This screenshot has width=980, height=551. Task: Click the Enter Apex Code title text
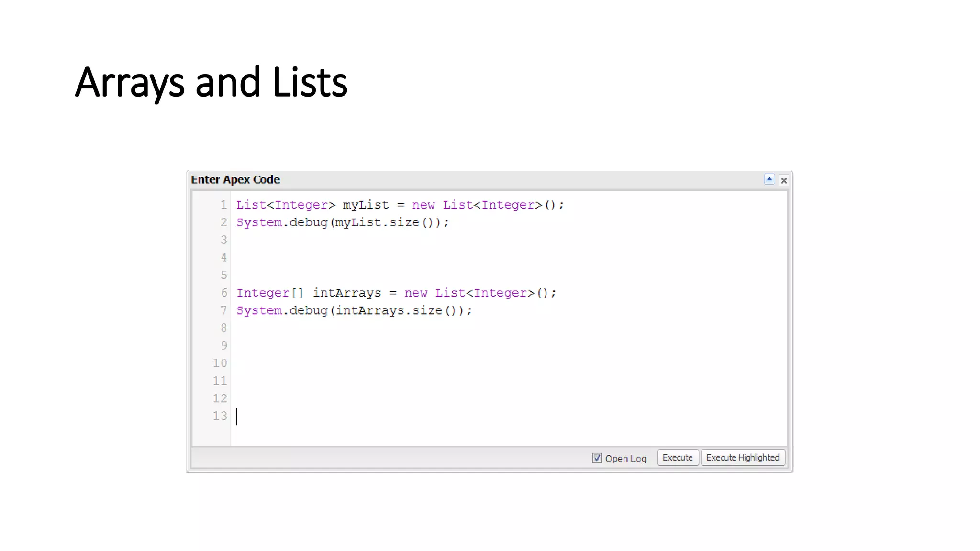point(235,180)
